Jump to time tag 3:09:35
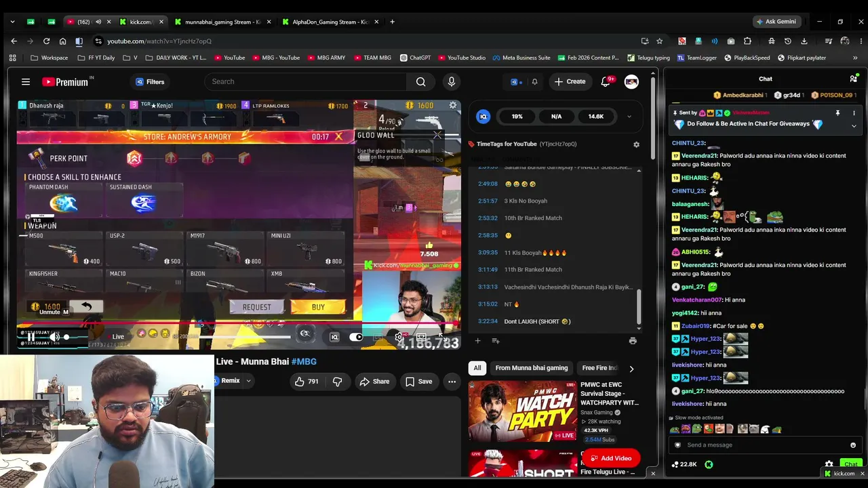This screenshot has width=868, height=488. (x=488, y=253)
